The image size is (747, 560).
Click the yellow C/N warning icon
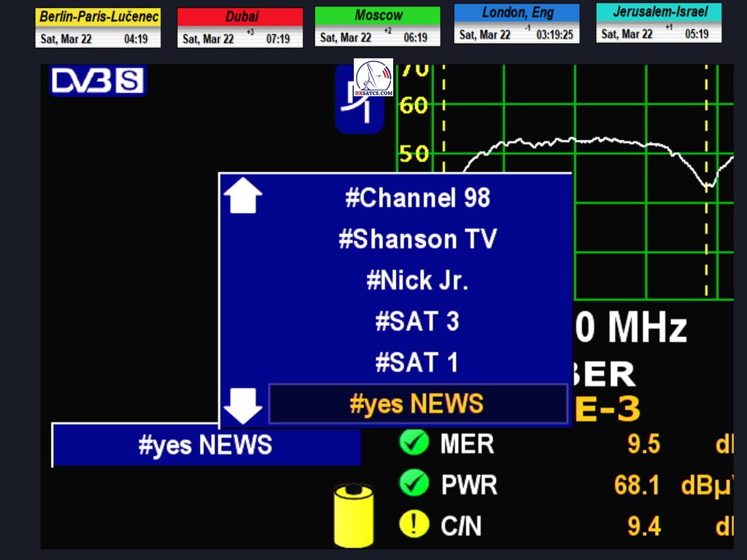[414, 525]
